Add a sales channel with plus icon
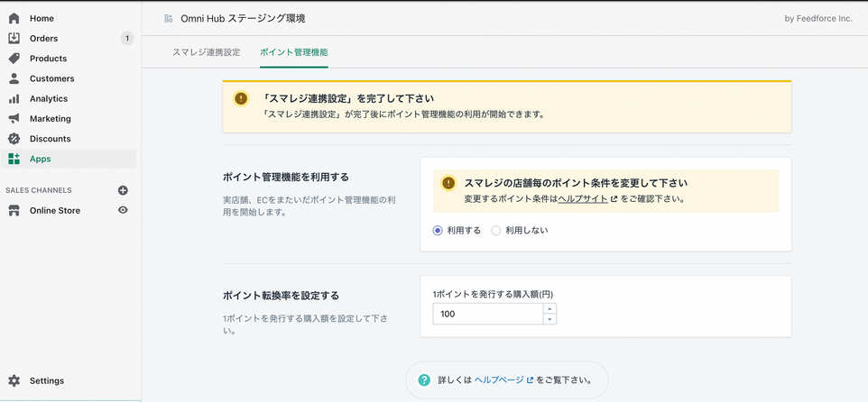The width and height of the screenshot is (868, 402). 123,190
